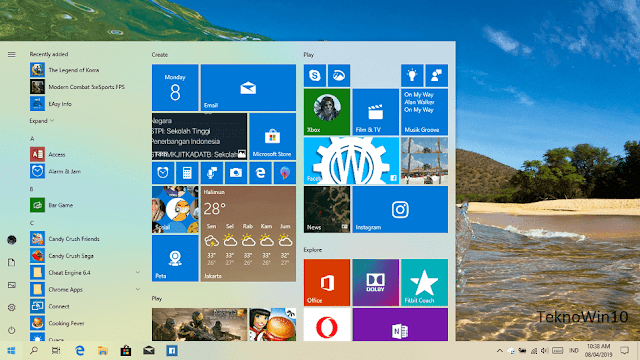Open the Calculator small tile
This screenshot has width=640, height=360.
[187, 173]
